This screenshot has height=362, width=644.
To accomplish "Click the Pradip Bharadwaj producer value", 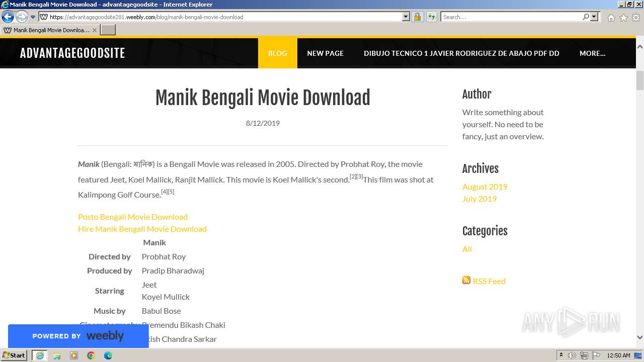I will click(173, 270).
